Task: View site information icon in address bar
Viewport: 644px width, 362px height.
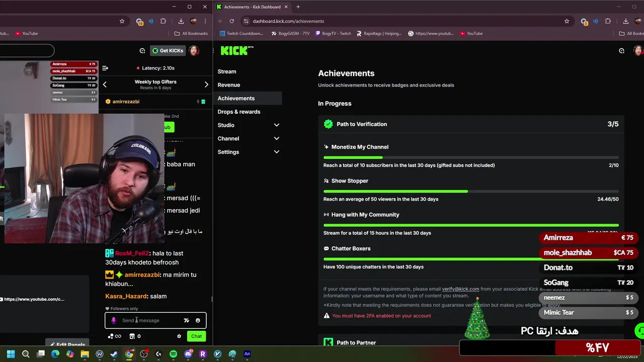Action: (x=246, y=21)
